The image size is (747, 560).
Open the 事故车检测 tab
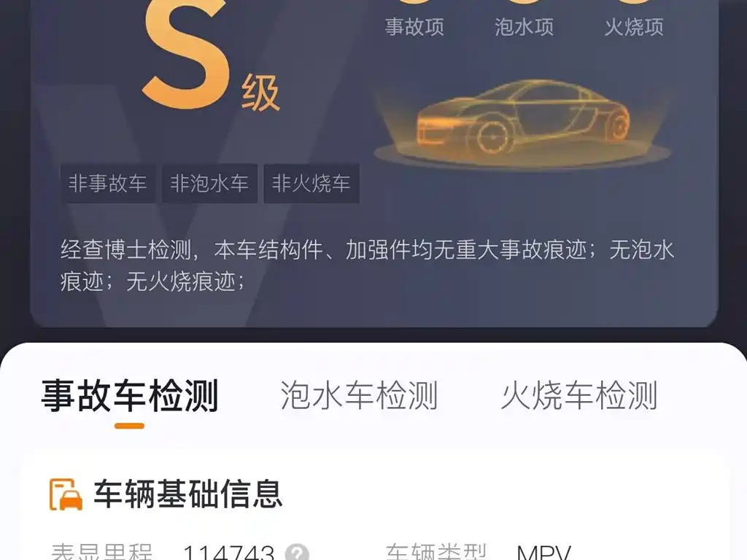click(130, 395)
